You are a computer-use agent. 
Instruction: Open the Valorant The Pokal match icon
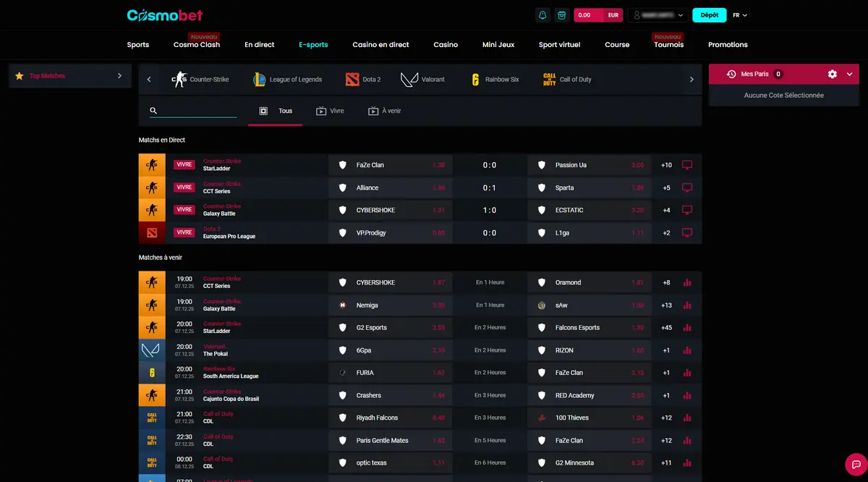tap(152, 350)
